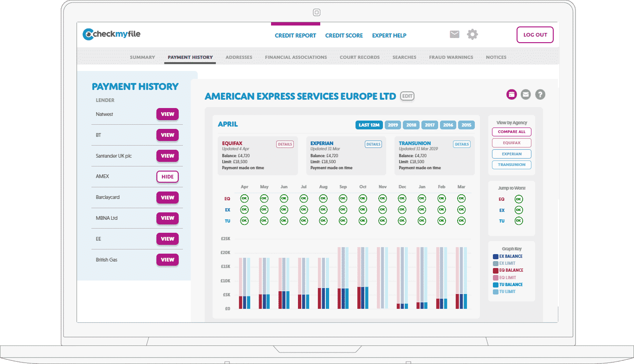Select the Last 12M period
Screen dimensions: 634x364
click(369, 125)
